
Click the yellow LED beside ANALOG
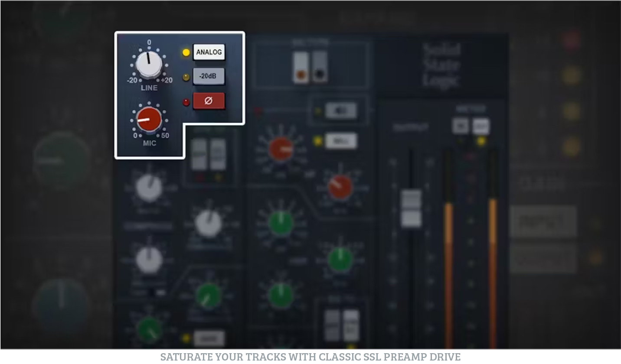coord(186,53)
